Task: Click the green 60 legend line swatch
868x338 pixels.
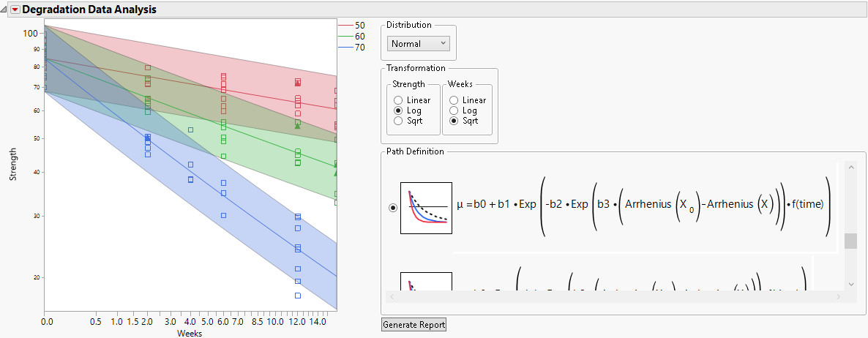Action: click(x=345, y=37)
